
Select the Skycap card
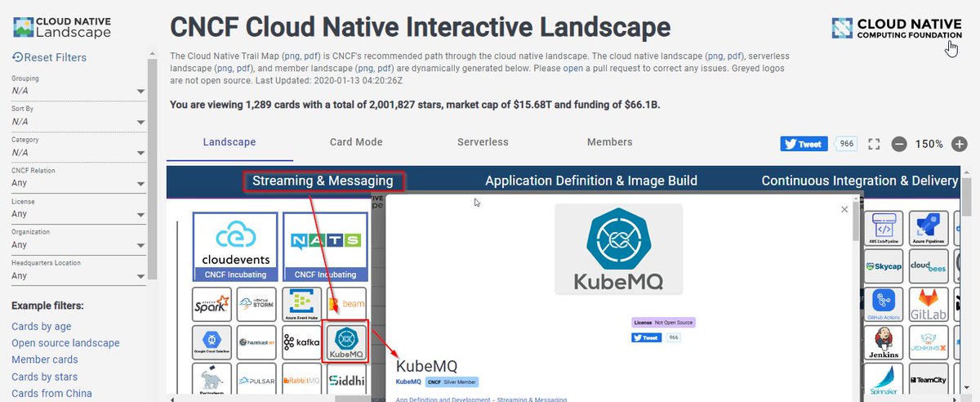(885, 266)
